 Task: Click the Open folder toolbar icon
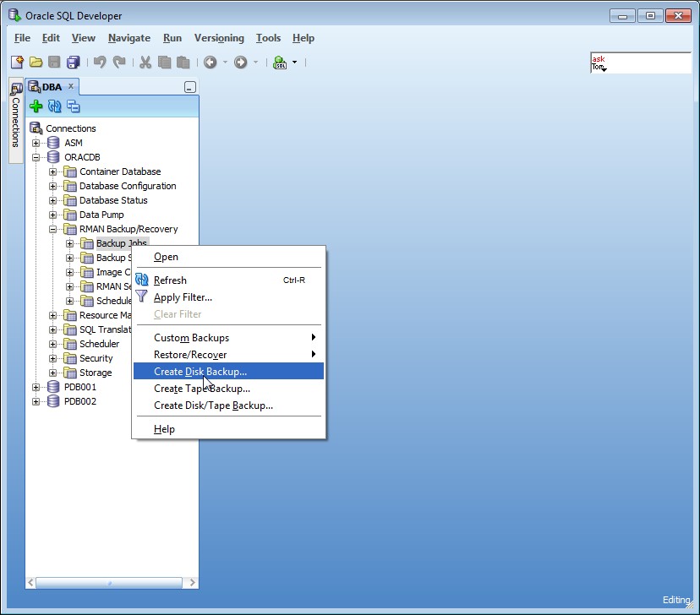pyautogui.click(x=36, y=62)
